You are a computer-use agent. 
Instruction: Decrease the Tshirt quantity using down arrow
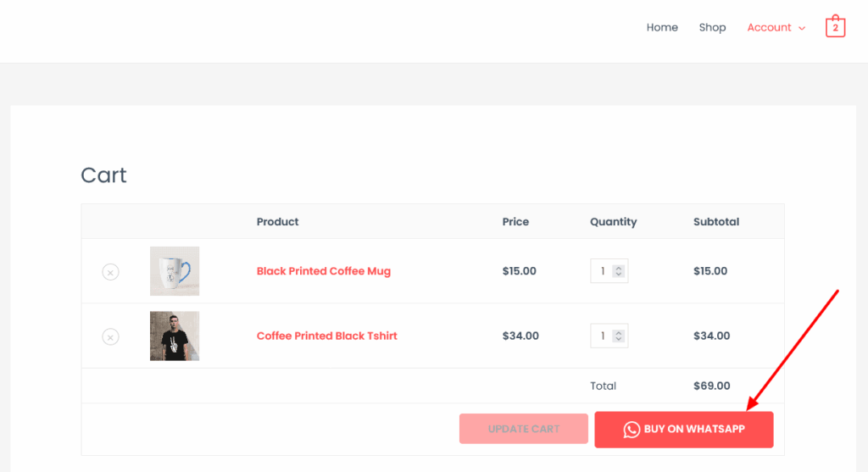619,339
